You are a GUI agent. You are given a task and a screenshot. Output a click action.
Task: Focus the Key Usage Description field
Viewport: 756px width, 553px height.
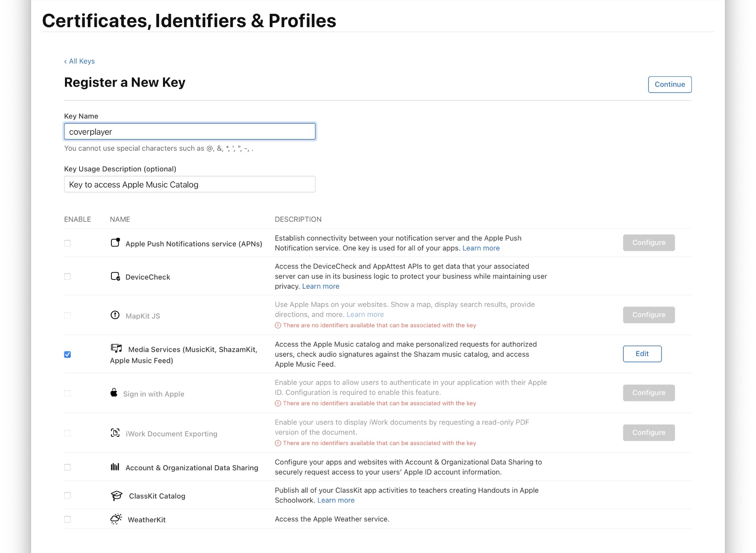tap(189, 184)
